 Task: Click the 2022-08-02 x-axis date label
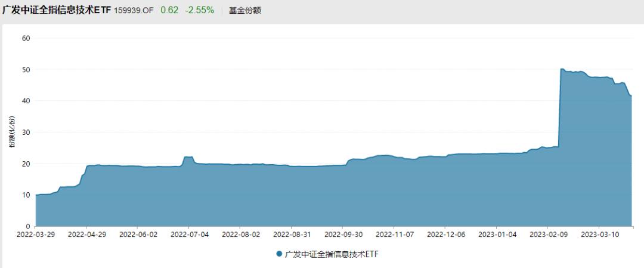tap(240, 235)
